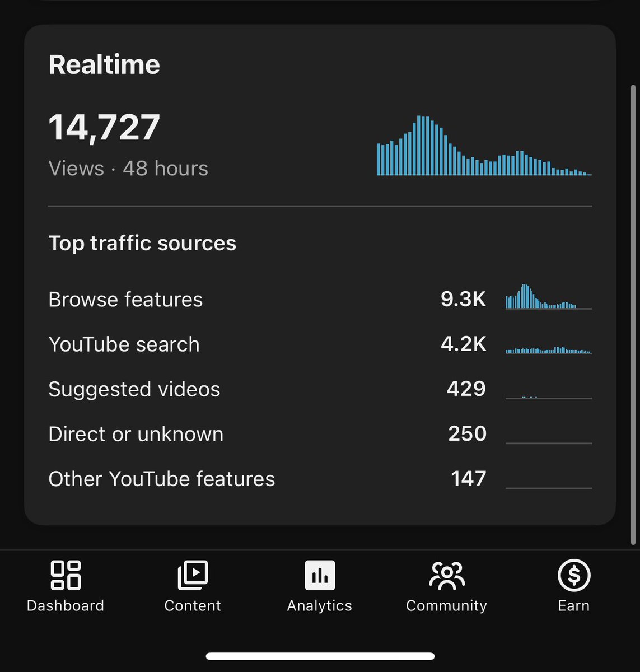
Task: Tap the 14,727 views count
Action: pos(105,128)
